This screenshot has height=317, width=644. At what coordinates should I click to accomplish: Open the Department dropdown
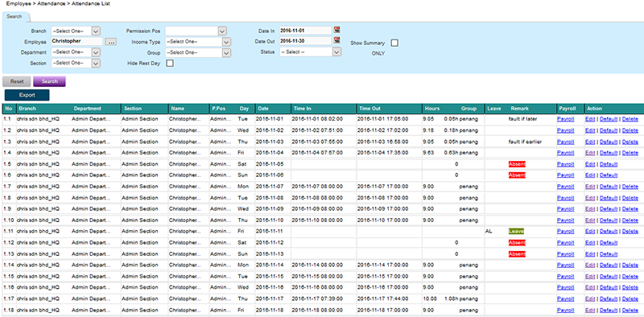pyautogui.click(x=96, y=52)
